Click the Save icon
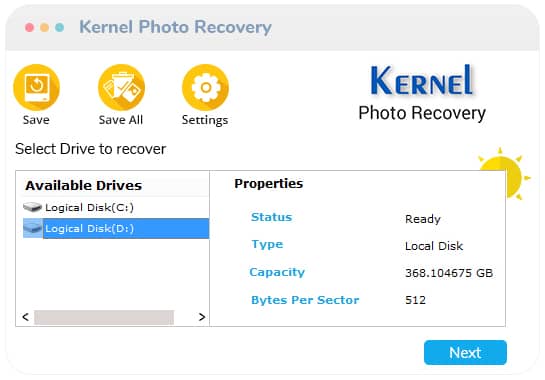The image size is (545, 380). pyautogui.click(x=36, y=87)
